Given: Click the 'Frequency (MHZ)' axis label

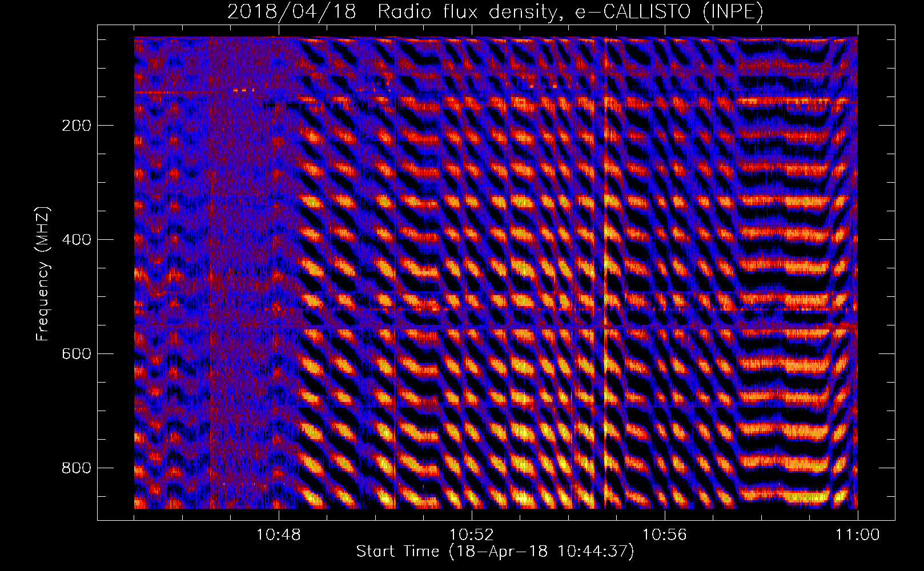Looking at the screenshot, I should tap(43, 274).
